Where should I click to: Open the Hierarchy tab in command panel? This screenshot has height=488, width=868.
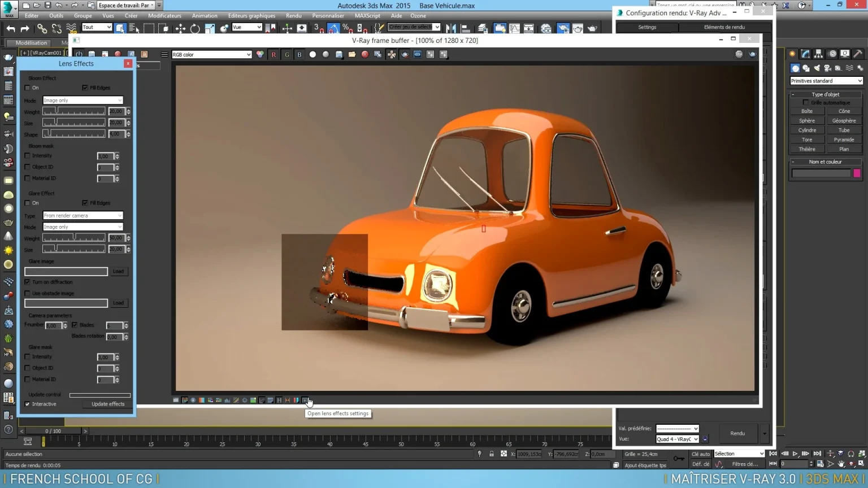[818, 54]
